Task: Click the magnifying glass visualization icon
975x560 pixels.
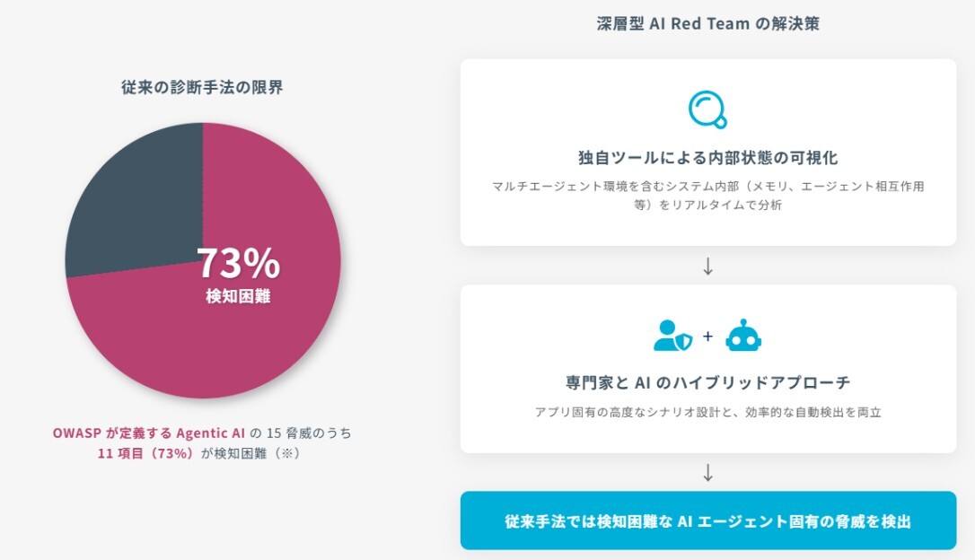Action: coord(707,109)
